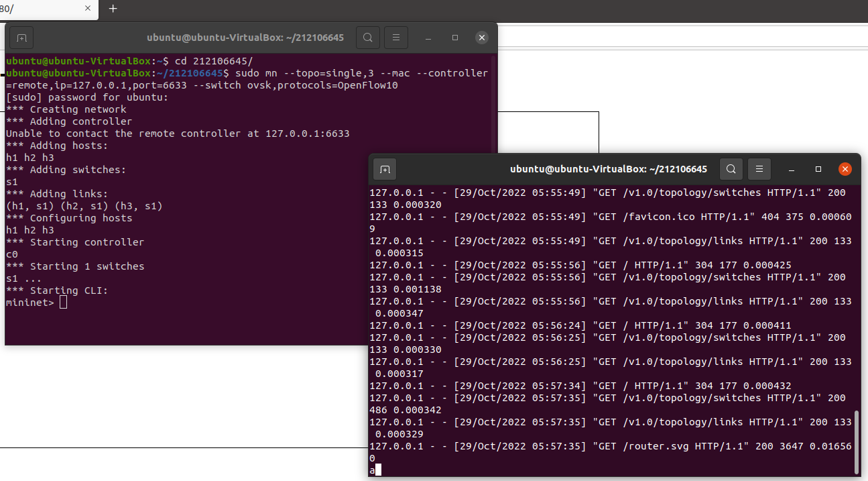
Task: Click the title bar of the Mininet terminal window
Action: click(x=245, y=38)
